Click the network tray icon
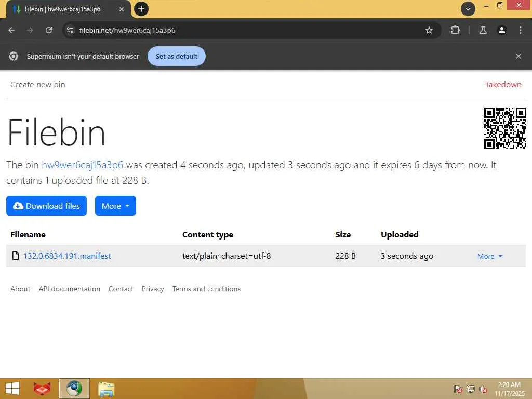 pyautogui.click(x=471, y=389)
